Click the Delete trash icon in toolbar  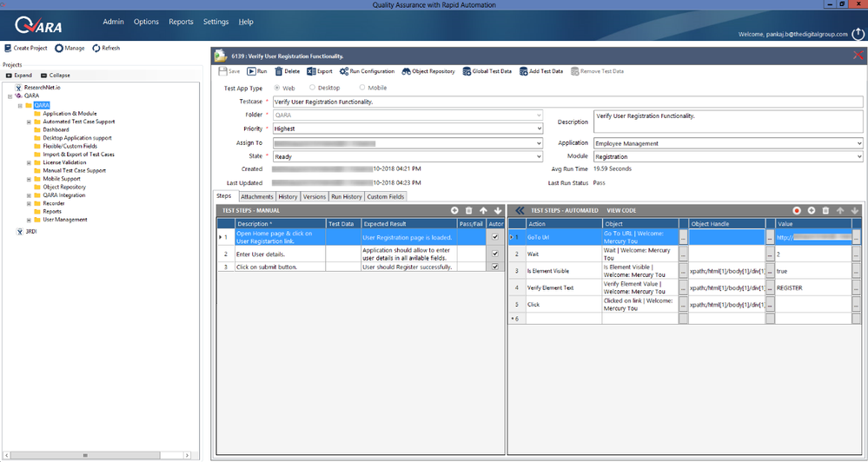point(279,71)
